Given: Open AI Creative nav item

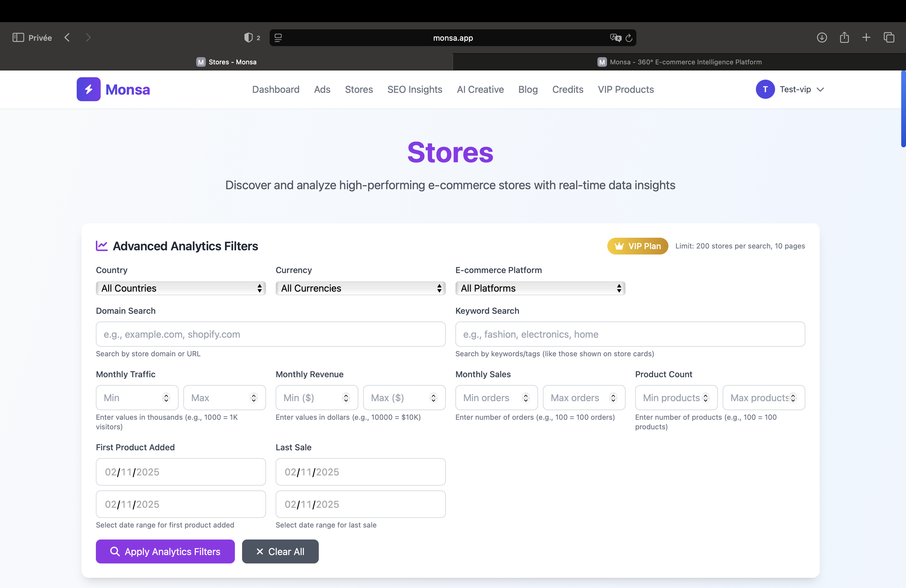Looking at the screenshot, I should [480, 90].
